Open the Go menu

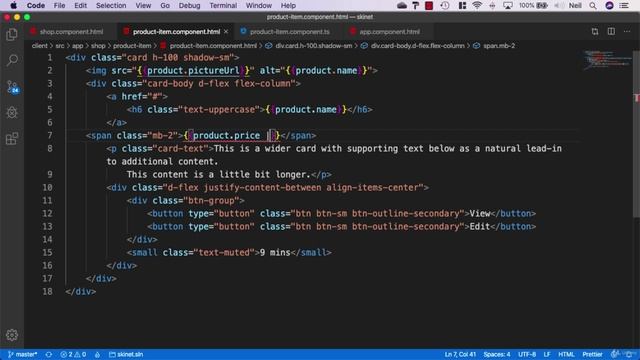(165, 5)
